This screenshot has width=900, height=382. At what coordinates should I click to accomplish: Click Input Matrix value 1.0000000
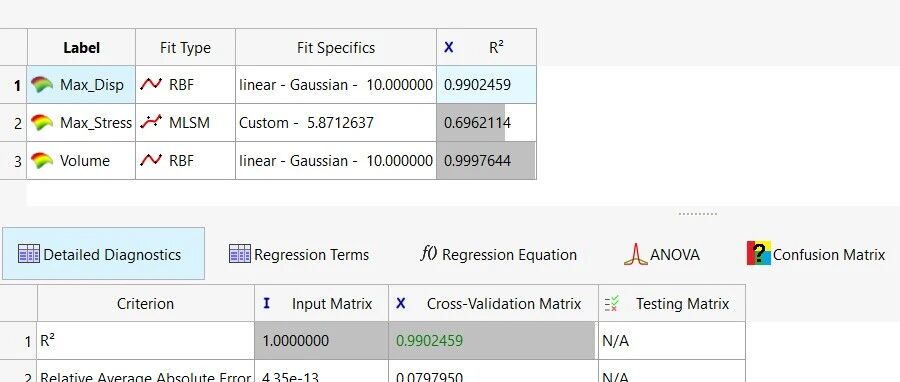[321, 341]
